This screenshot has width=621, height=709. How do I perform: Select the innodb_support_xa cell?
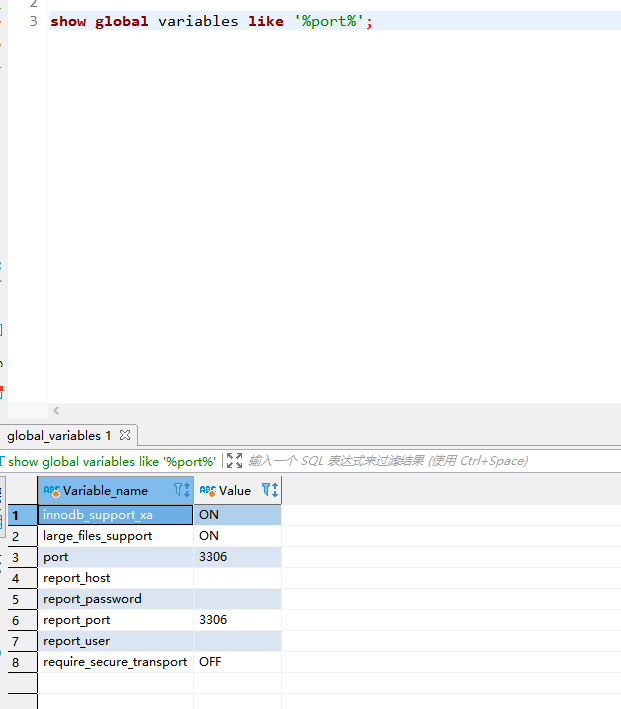click(116, 515)
